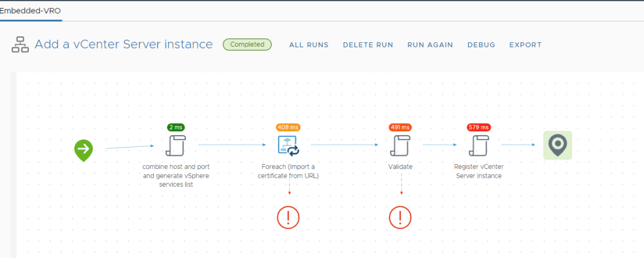Click the workflow hierarchy icon beside the title
Screen dimensions: 644x258
click(21, 45)
